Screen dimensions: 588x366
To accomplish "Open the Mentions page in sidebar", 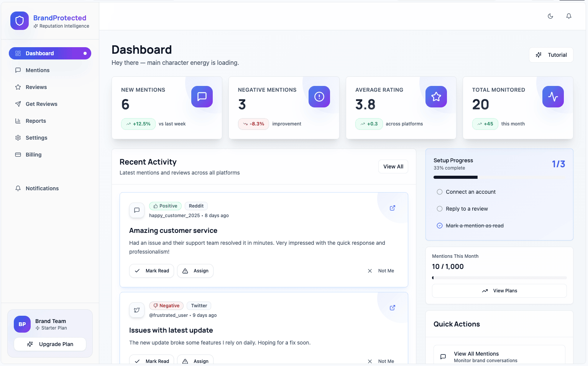I will pyautogui.click(x=38, y=70).
